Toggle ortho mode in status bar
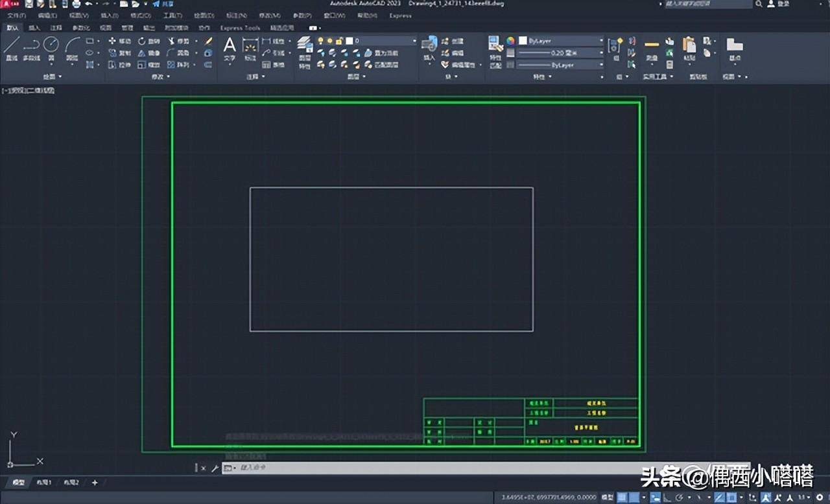Image resolution: width=830 pixels, height=504 pixels. tap(667, 498)
